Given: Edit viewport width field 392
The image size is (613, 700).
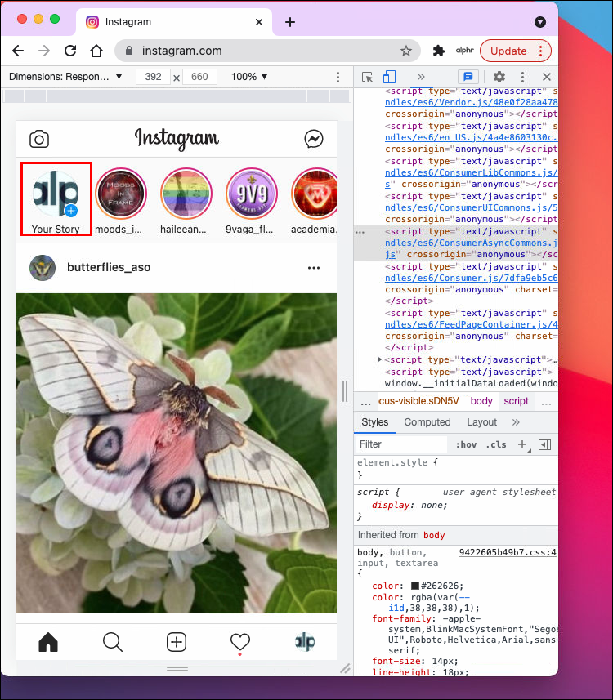Looking at the screenshot, I should coord(153,77).
